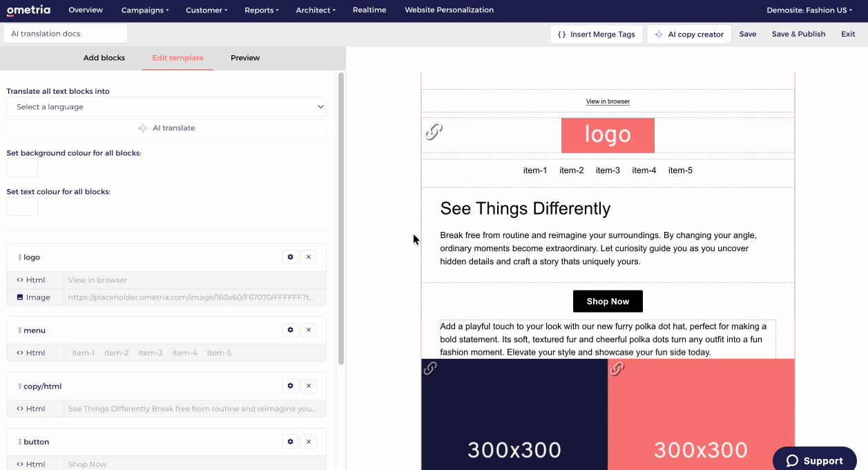Click item-5 in email menu
Viewport: 868px width, 470px height.
tap(680, 170)
